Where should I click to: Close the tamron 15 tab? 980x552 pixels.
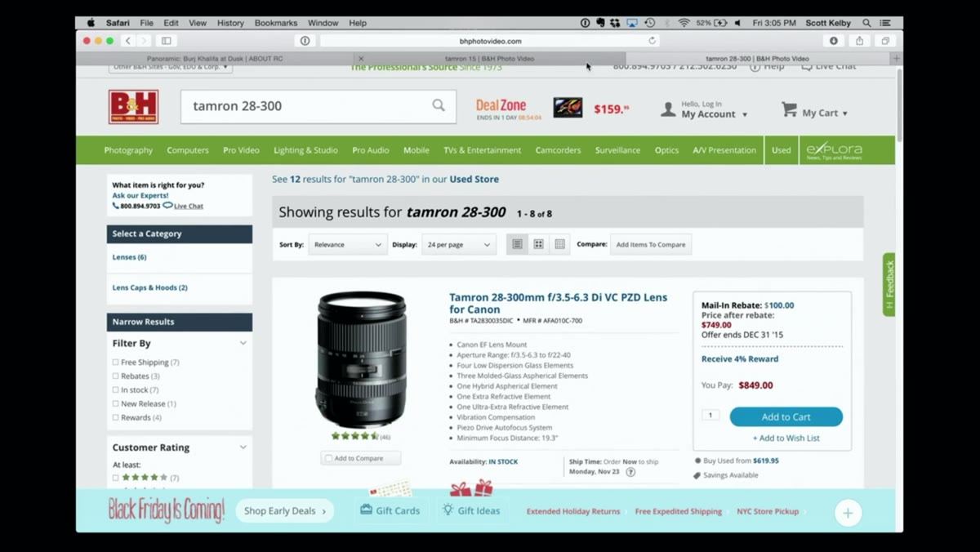coord(361,59)
